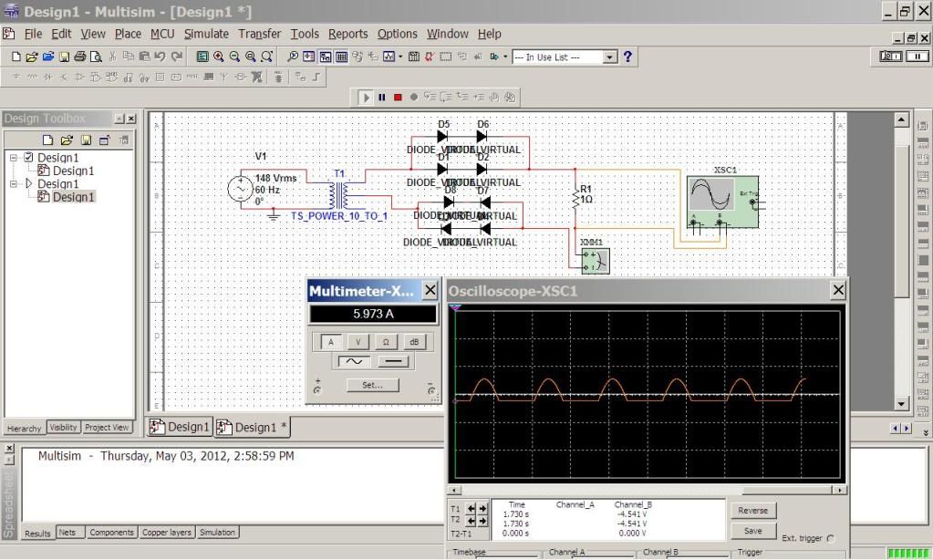The height and width of the screenshot is (560, 933).
Task: Click the Save diskette icon in main toolbar
Action: (64, 57)
